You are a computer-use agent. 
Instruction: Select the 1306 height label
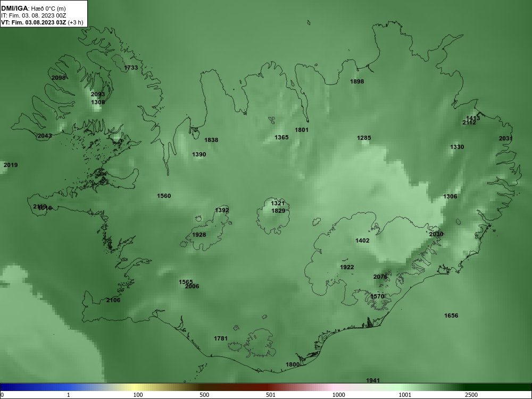tap(450, 196)
